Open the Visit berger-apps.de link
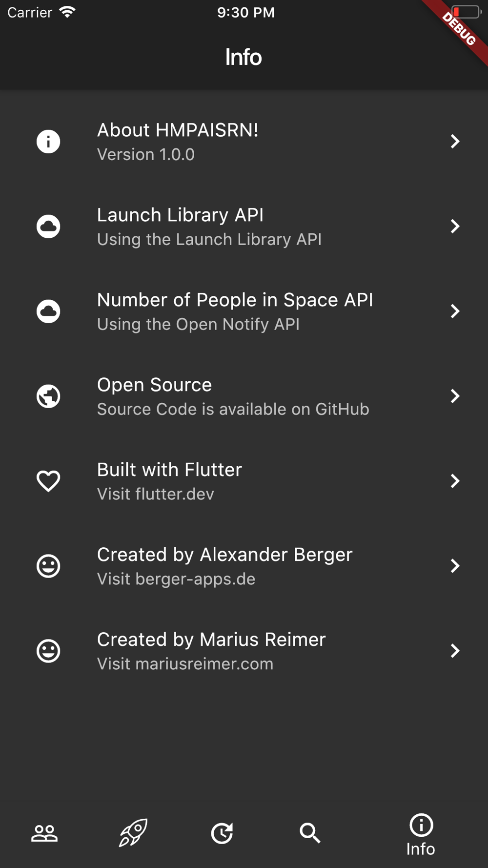The height and width of the screenshot is (868, 488). coord(176,579)
